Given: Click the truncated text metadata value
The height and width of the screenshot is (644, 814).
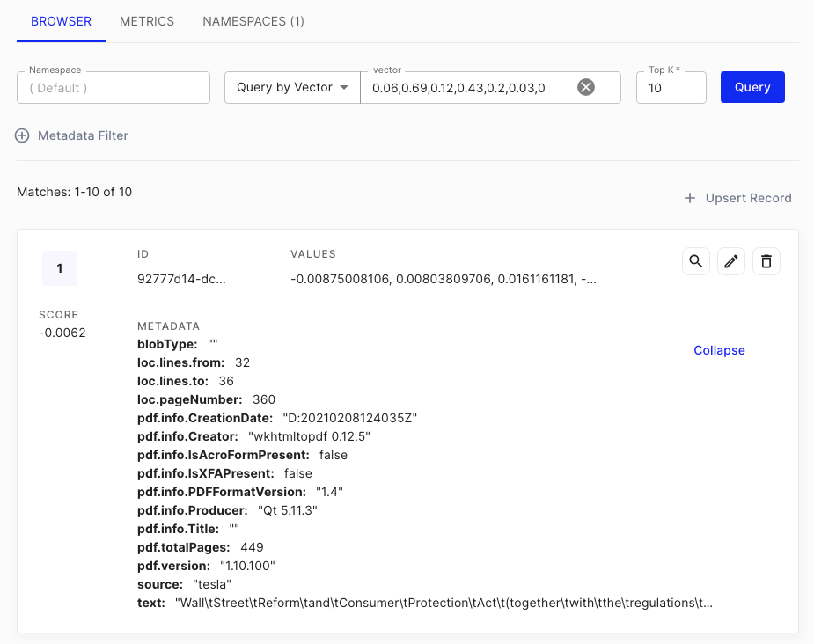Looking at the screenshot, I should [444, 603].
